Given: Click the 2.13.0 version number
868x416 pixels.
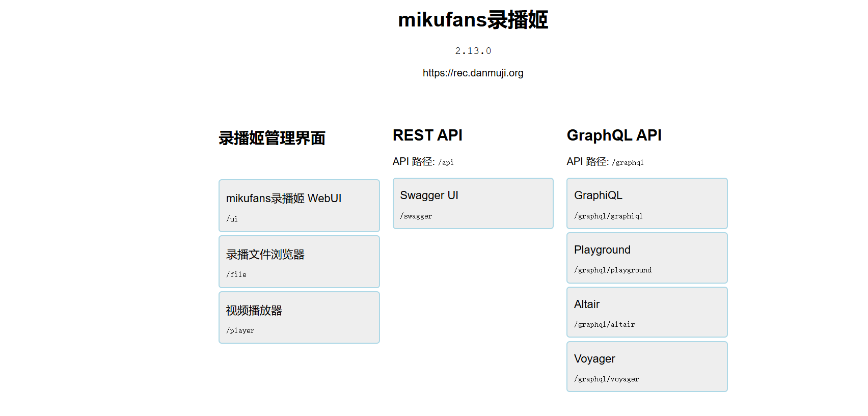Looking at the screenshot, I should pyautogui.click(x=473, y=51).
